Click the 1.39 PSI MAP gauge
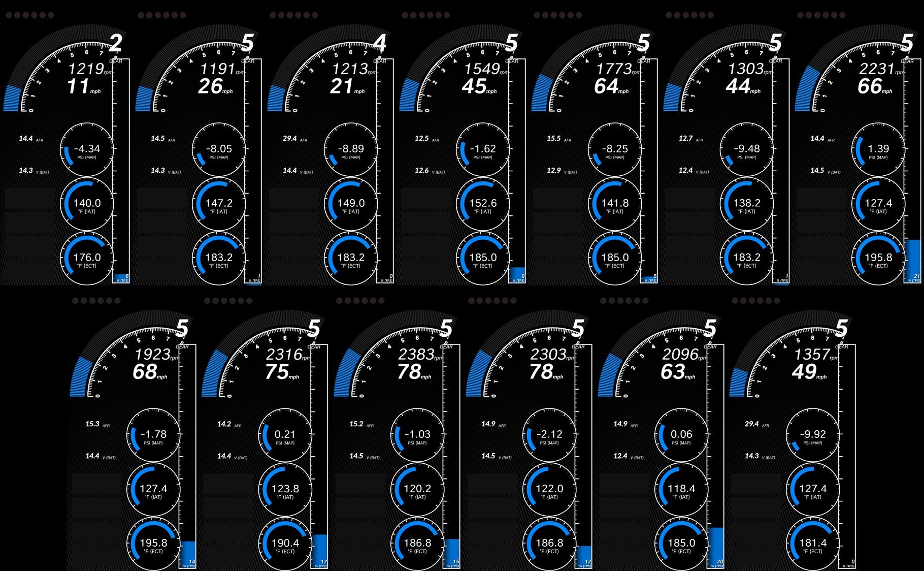 click(878, 150)
